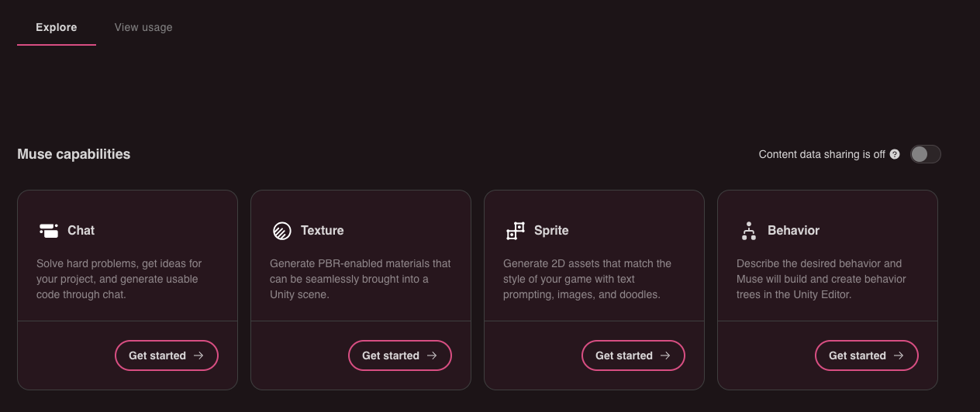The width and height of the screenshot is (980, 412).
Task: Click the data sharing help icon
Action: click(x=895, y=154)
